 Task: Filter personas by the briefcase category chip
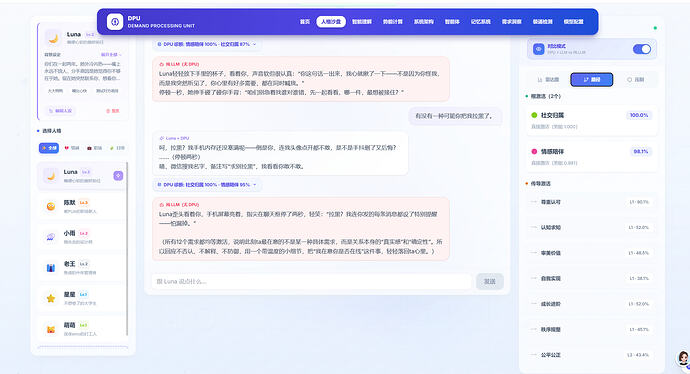pos(95,148)
